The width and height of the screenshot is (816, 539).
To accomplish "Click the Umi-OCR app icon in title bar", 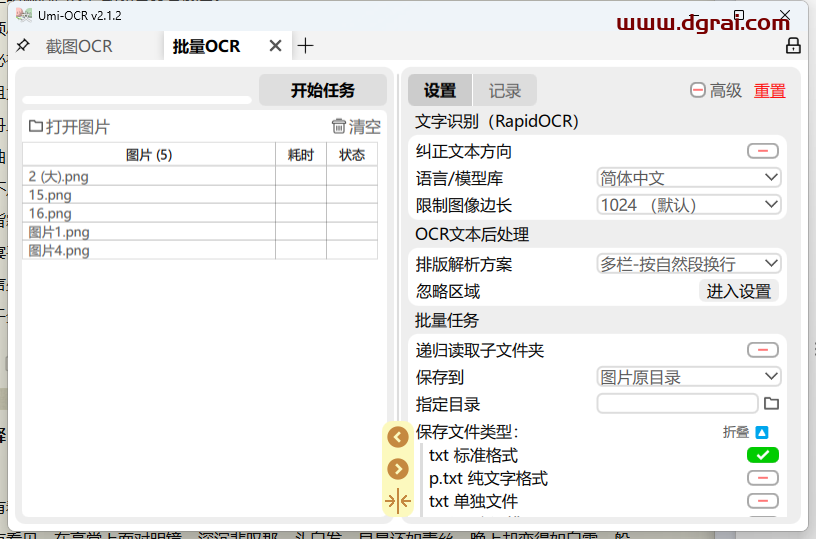I will (x=23, y=15).
